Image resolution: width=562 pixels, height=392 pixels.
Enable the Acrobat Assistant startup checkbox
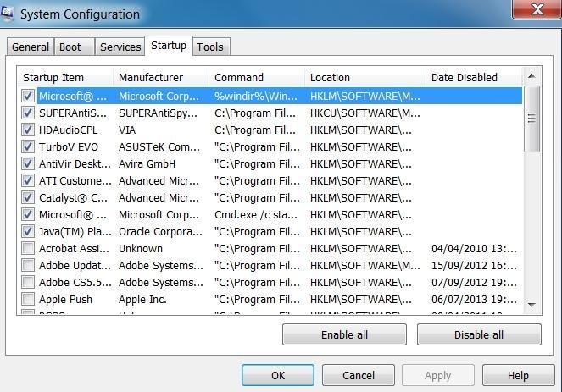[x=28, y=248]
